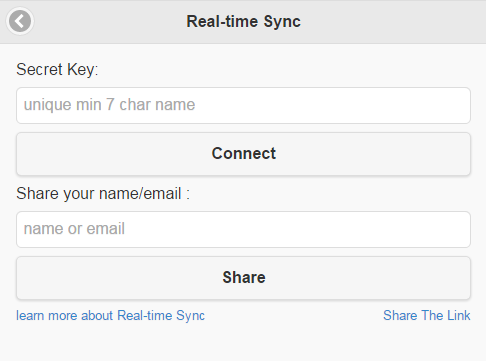Select the Share The Link option at bottom right
The image size is (486, 361).
[427, 315]
